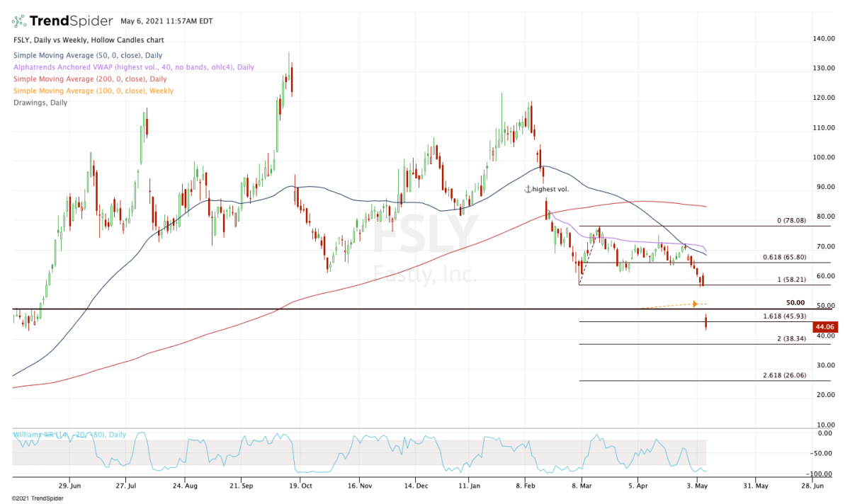Screen dimensions: 850x504
Task: Click the 'Alphatrends Anchored VWAP' legend entry
Action: point(133,67)
